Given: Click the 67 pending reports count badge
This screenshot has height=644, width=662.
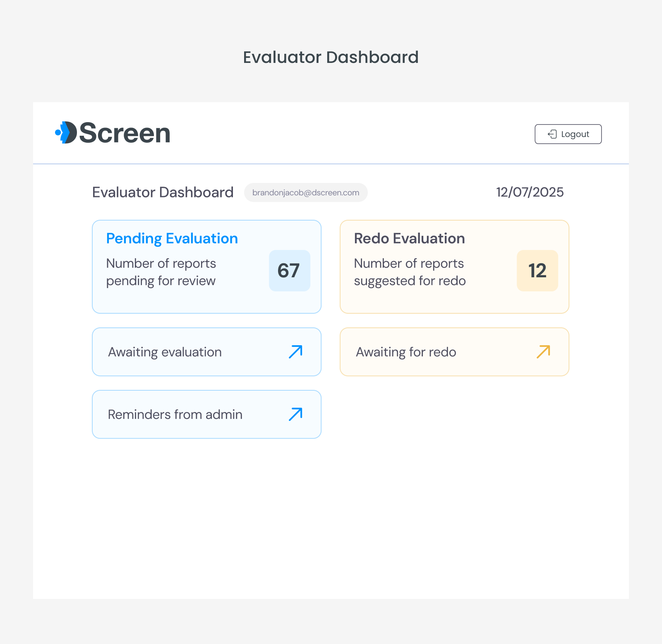Looking at the screenshot, I should pyautogui.click(x=289, y=271).
